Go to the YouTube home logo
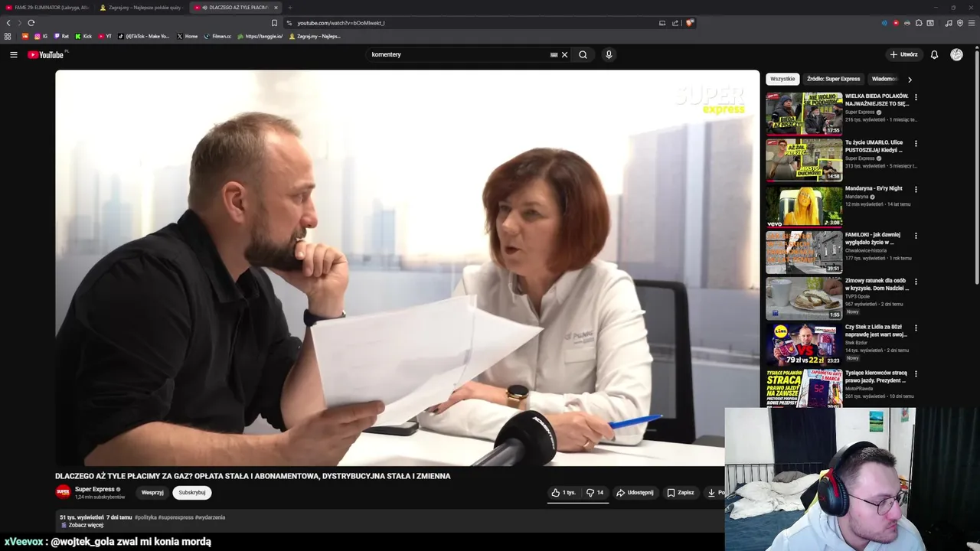 point(47,54)
